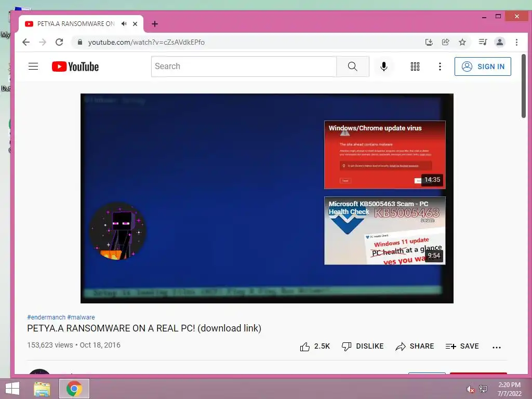532x399 pixels.
Task: Open YouTube settings three-dot menu
Action: 440,66
